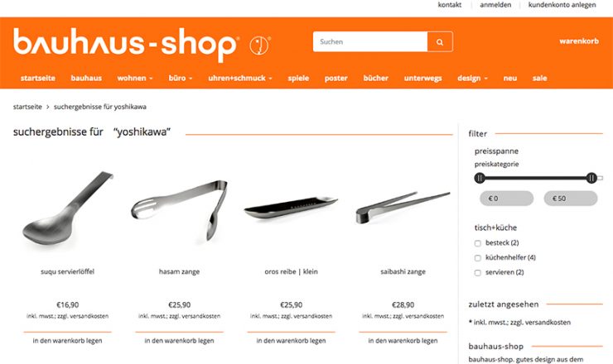Go to the poster menu item
Screen dimensions: 613x364
tap(335, 78)
